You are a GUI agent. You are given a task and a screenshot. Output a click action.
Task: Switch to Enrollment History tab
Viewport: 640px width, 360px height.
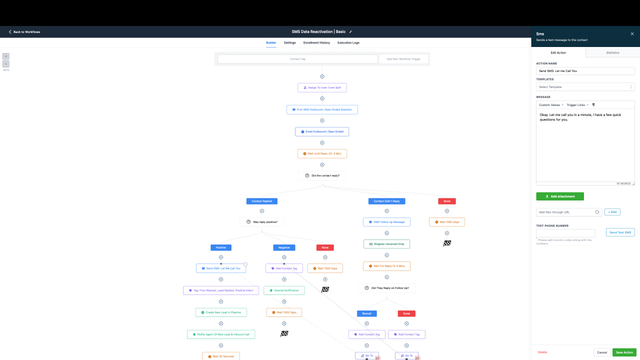[x=316, y=43]
